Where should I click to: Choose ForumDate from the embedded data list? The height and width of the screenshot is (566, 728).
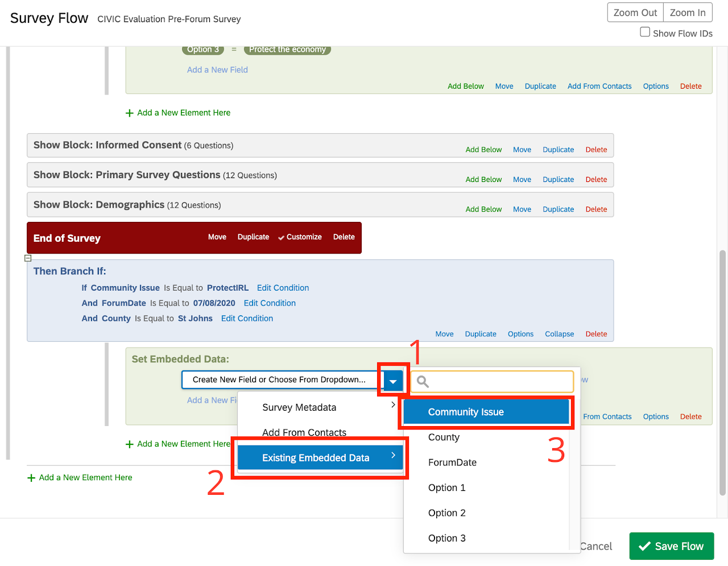tap(452, 462)
